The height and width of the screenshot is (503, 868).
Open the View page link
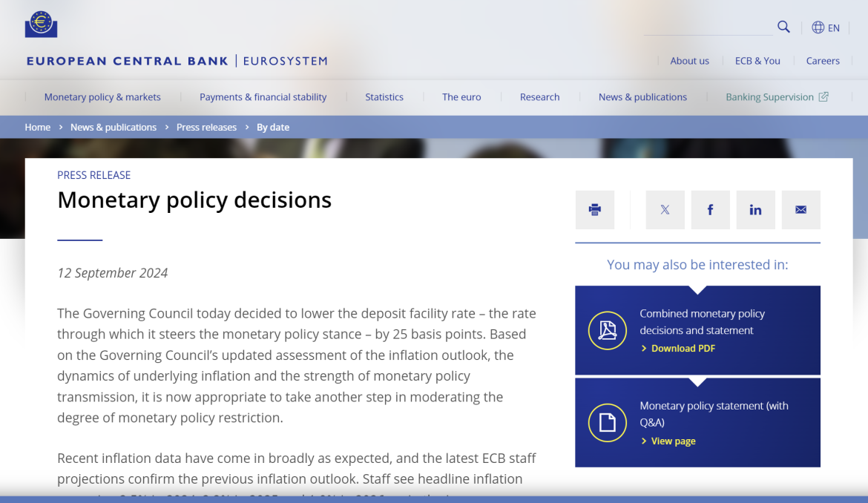[x=673, y=441]
